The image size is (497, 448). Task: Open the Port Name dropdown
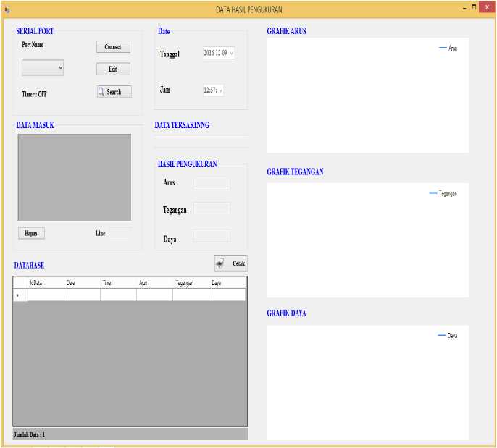click(43, 68)
